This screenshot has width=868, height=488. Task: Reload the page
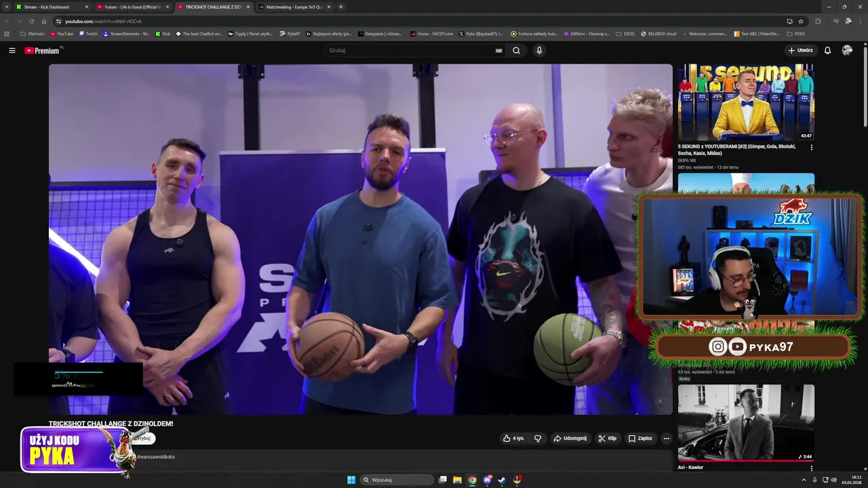[x=31, y=21]
